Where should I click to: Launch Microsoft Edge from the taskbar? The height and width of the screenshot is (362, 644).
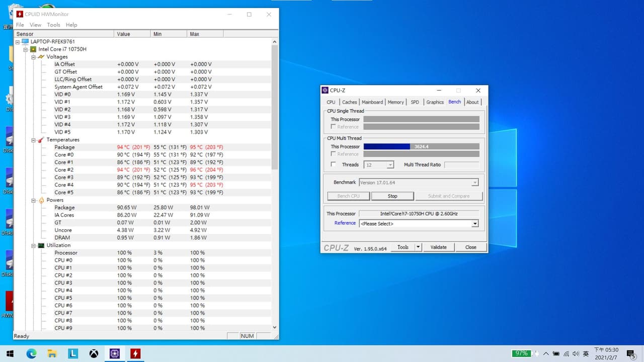click(x=31, y=353)
